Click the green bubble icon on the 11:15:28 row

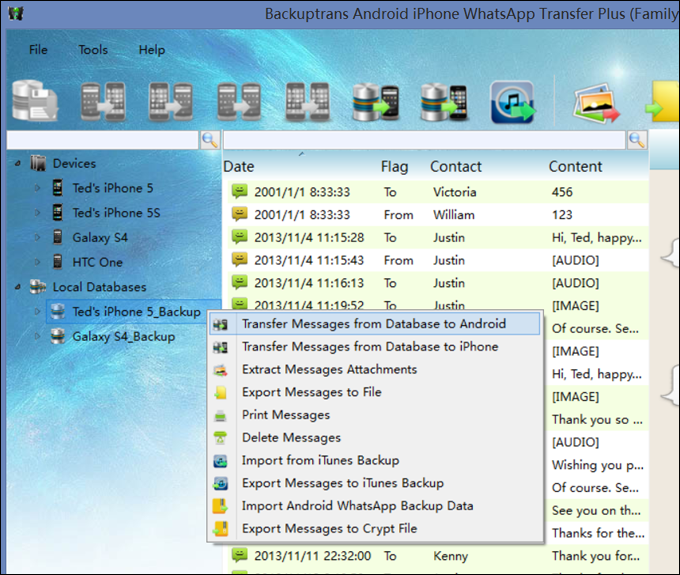(239, 236)
